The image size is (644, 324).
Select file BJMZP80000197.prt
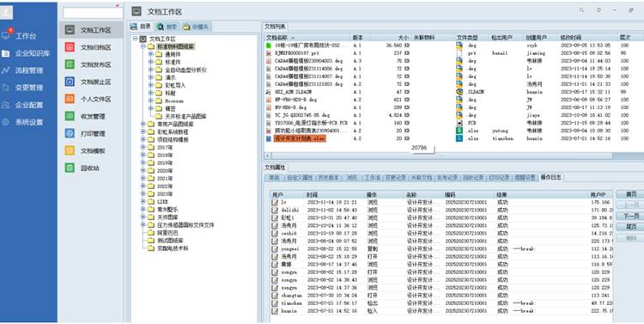click(297, 53)
